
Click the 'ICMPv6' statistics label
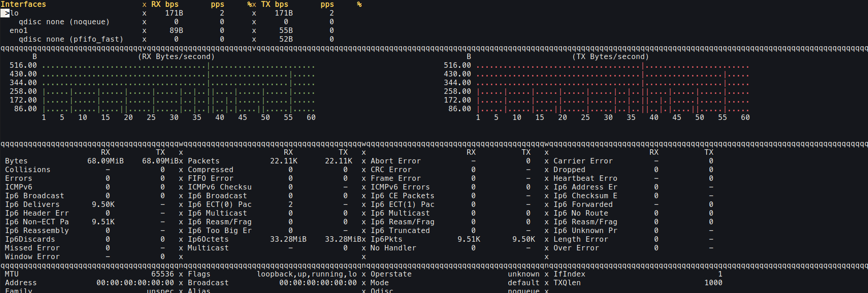coord(19,187)
